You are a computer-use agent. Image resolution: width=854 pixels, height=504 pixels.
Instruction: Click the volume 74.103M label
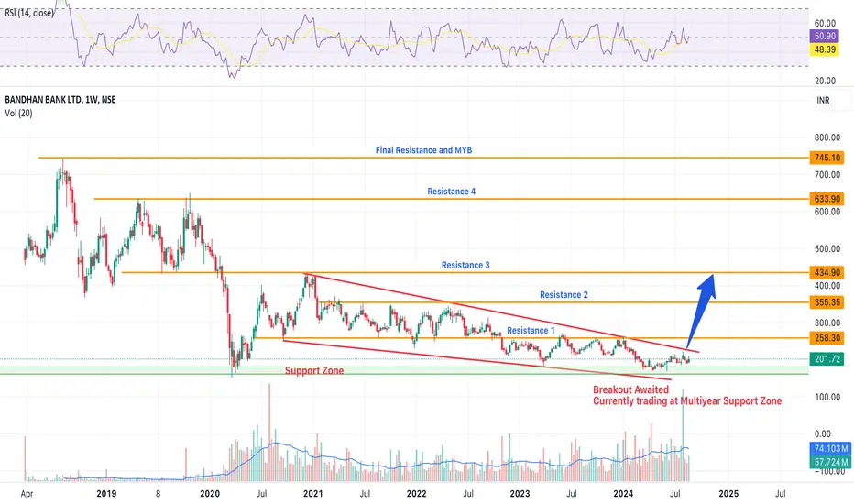830,448
